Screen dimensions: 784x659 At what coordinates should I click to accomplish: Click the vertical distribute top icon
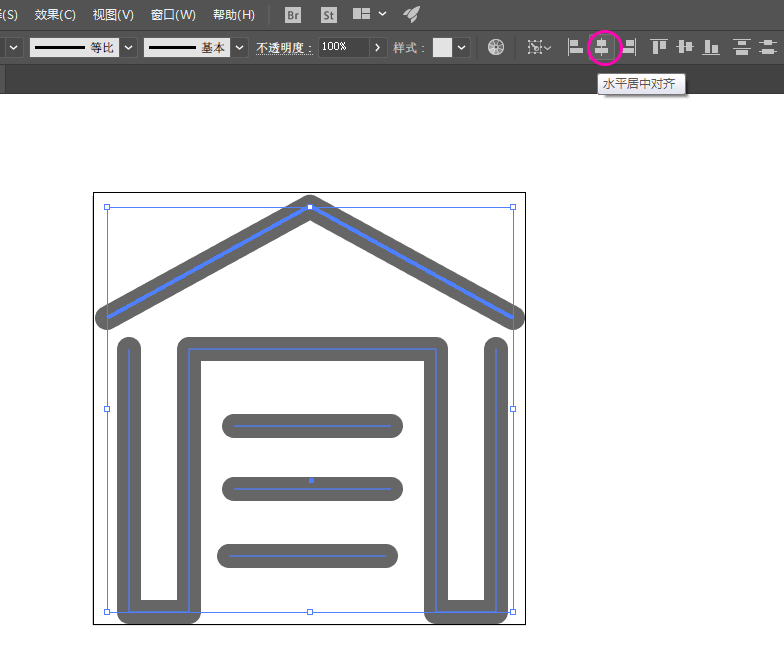click(x=741, y=47)
